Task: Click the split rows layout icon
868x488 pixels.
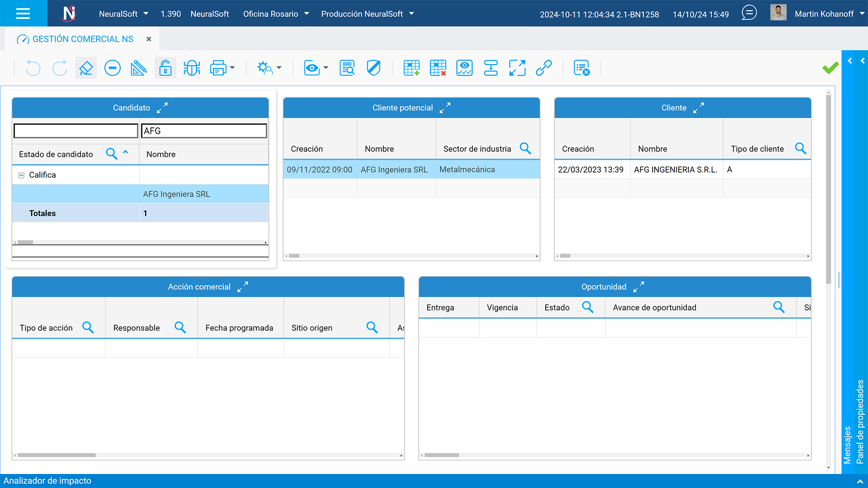Action: 491,68
